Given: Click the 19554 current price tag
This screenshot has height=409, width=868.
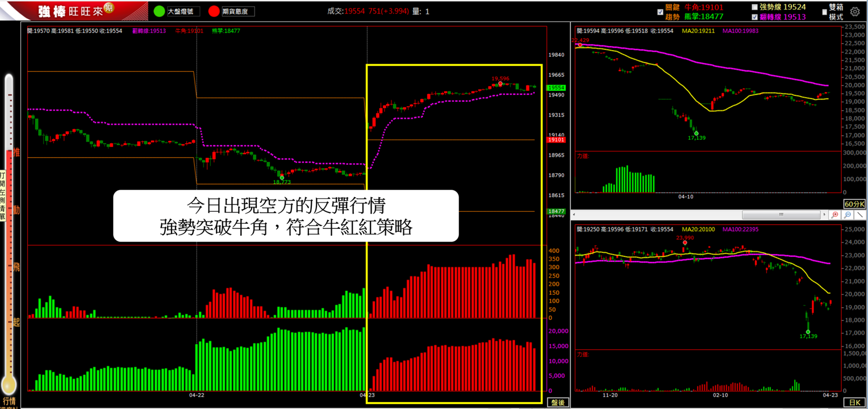Looking at the screenshot, I should [556, 88].
